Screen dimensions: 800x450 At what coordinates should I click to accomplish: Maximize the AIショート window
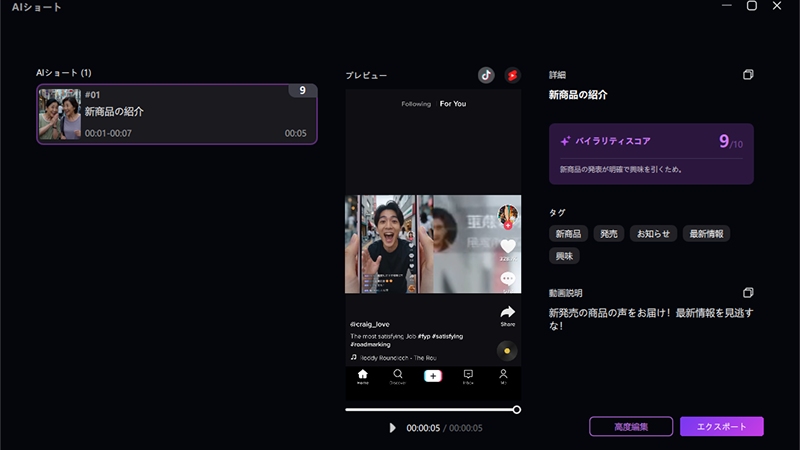pyautogui.click(x=752, y=6)
